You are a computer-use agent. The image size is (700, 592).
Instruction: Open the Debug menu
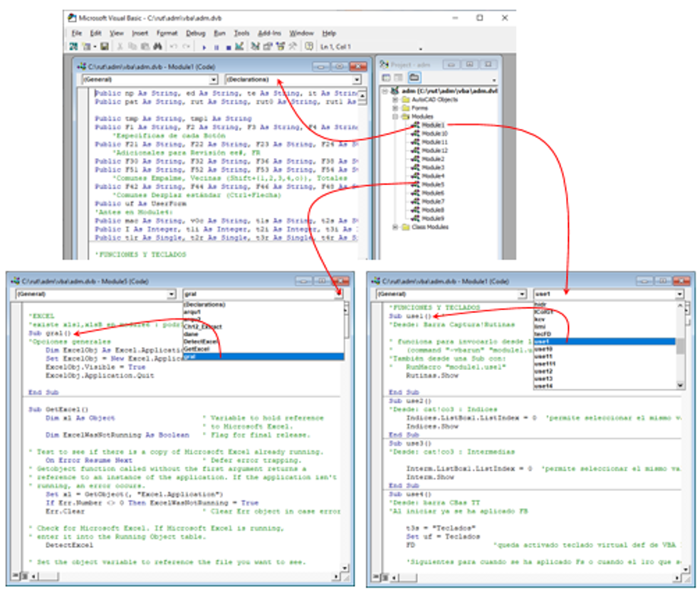[x=195, y=33]
